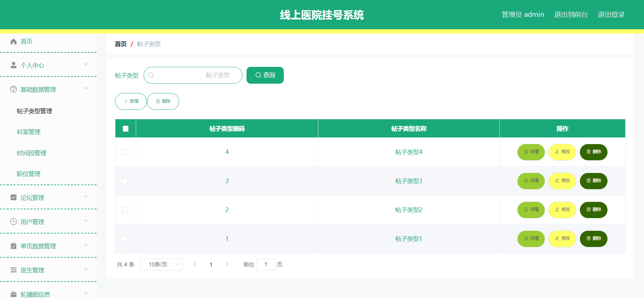644x298 pixels.
Task: Open 职位管理 submenu item
Action: coord(29,174)
